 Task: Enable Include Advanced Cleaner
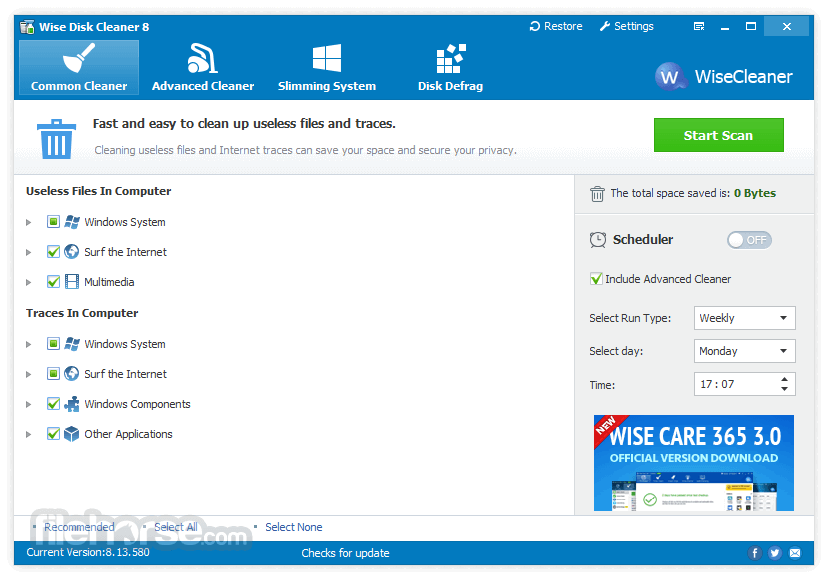(597, 278)
